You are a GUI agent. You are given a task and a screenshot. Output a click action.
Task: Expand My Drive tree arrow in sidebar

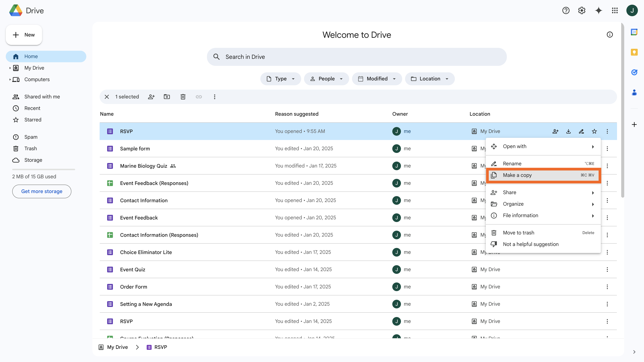10,68
